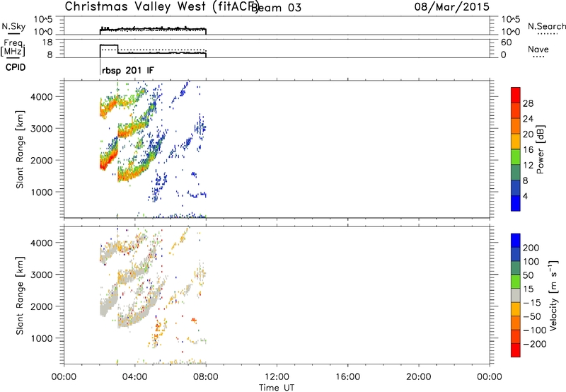Click the frequency step trace in the Freq panel
This screenshot has height=392, width=566.
[x=153, y=51]
